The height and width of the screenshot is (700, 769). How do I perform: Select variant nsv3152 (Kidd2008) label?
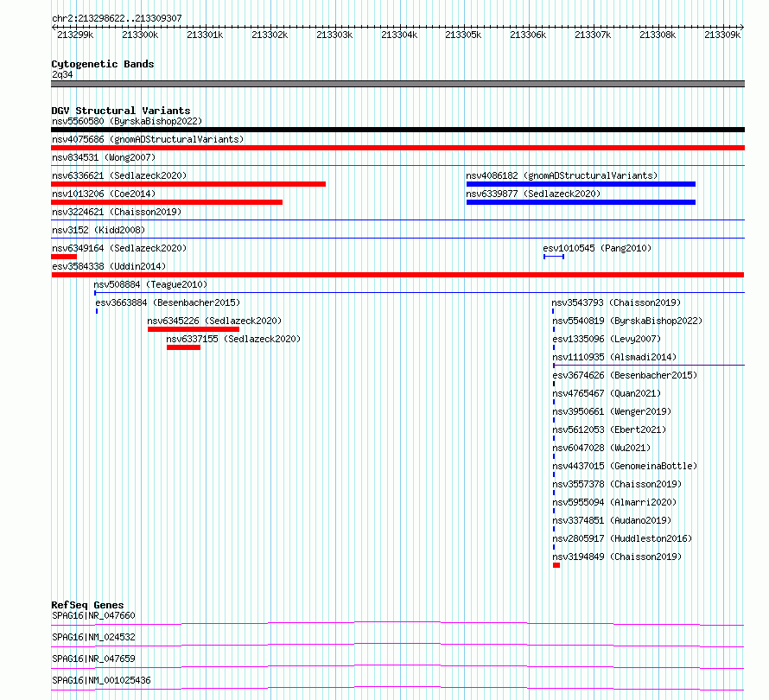pyautogui.click(x=99, y=230)
